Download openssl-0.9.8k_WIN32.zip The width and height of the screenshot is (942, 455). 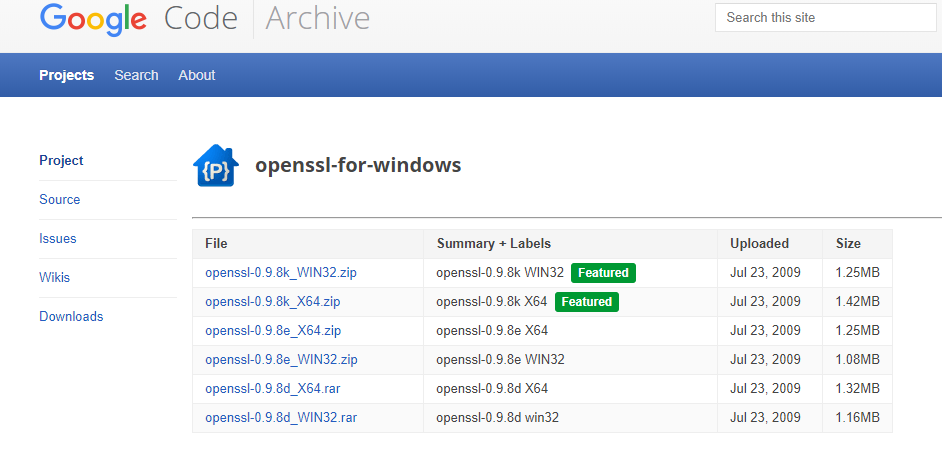281,273
